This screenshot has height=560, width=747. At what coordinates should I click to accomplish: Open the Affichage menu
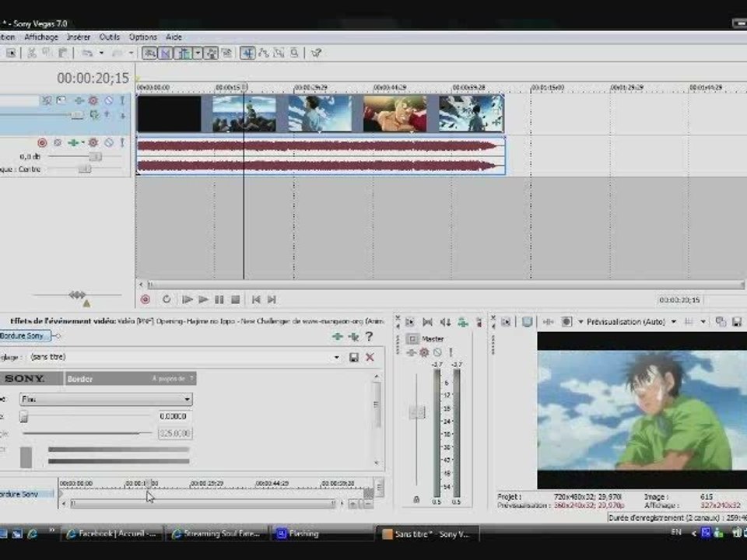[41, 37]
